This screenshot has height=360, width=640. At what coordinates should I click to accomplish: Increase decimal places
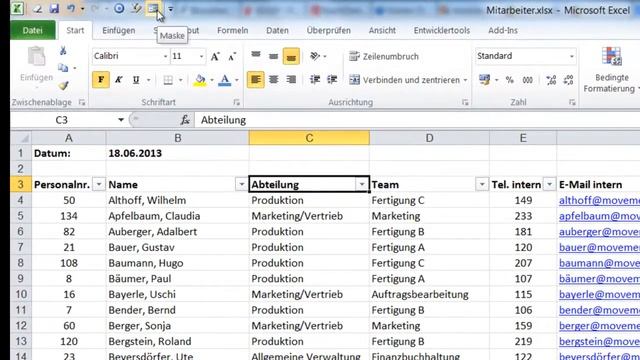[551, 80]
